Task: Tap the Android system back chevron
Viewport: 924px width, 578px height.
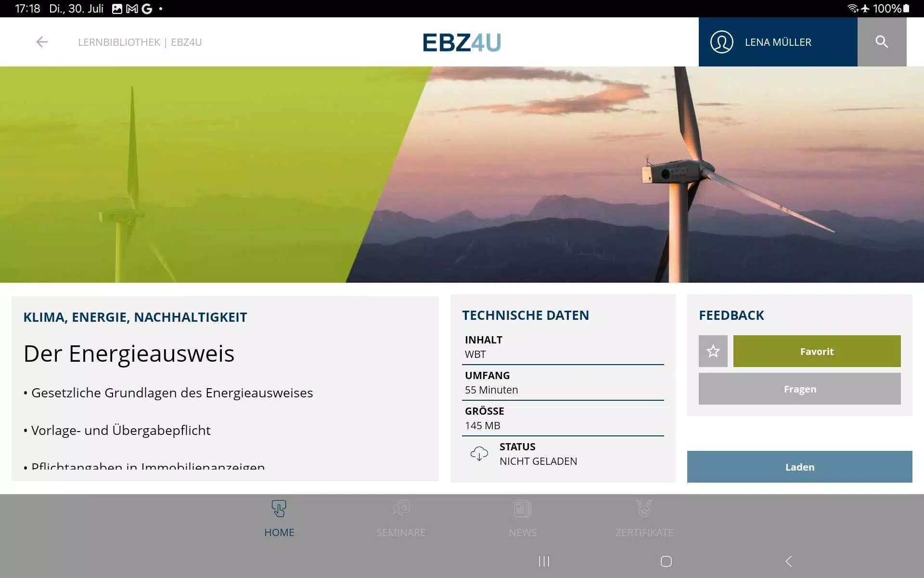Action: pyautogui.click(x=788, y=561)
